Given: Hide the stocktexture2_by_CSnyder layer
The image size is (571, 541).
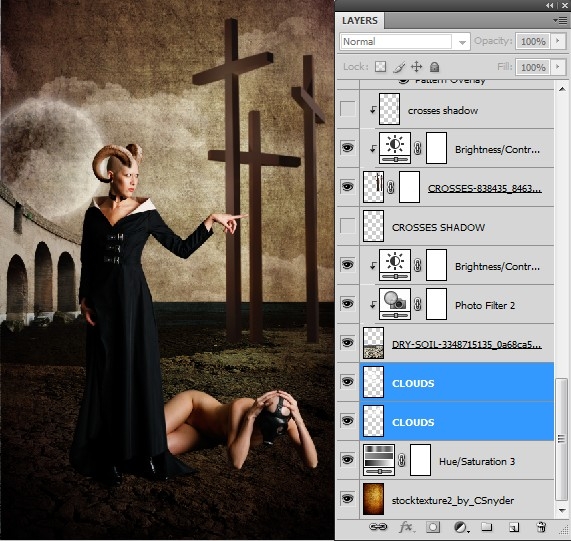Looking at the screenshot, I should click(x=348, y=498).
